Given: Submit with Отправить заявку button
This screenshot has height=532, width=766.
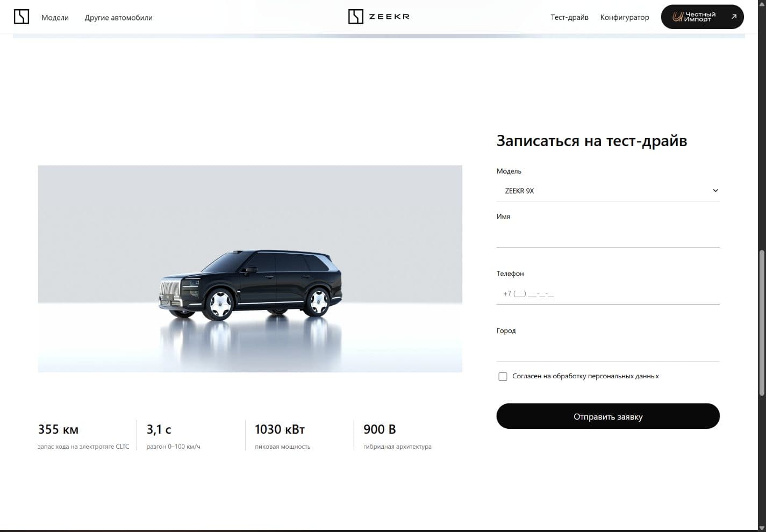Looking at the screenshot, I should point(608,416).
